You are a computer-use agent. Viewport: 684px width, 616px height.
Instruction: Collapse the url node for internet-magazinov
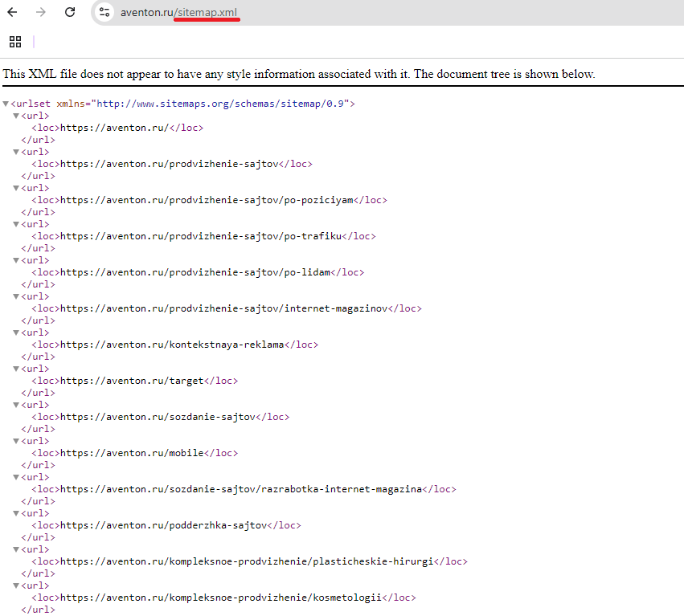point(16,297)
